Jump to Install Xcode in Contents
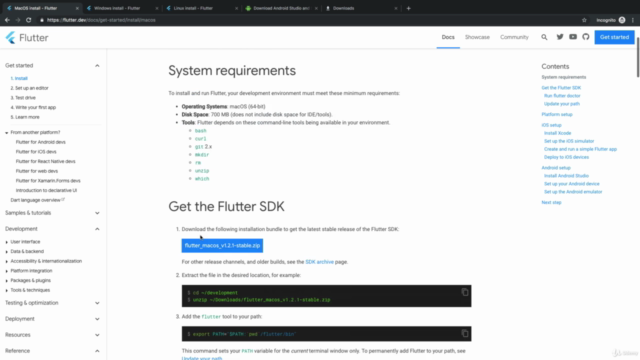The width and height of the screenshot is (640, 360). point(558,133)
